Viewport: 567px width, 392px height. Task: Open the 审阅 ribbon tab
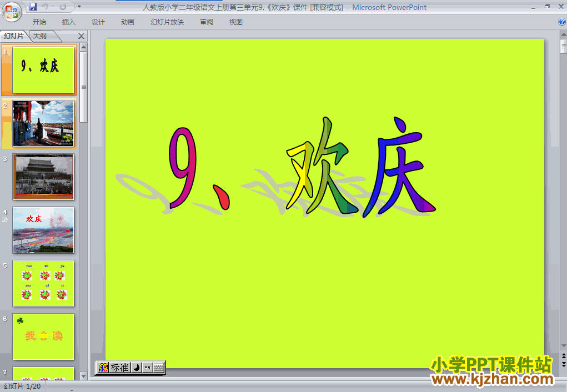207,22
